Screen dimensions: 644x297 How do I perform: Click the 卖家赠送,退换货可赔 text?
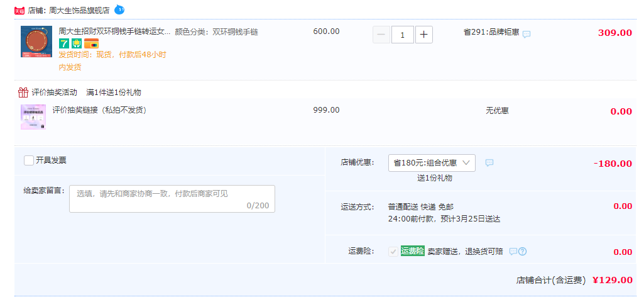[x=466, y=251]
